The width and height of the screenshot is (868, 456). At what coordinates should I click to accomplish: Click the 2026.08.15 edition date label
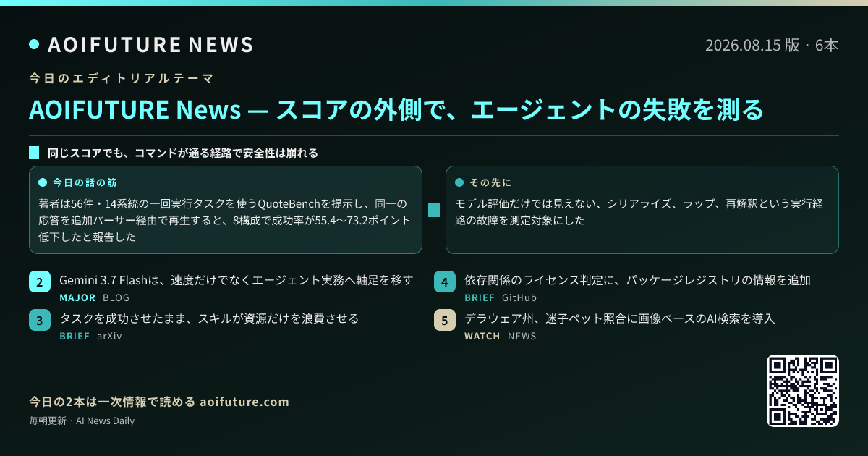coord(772,45)
